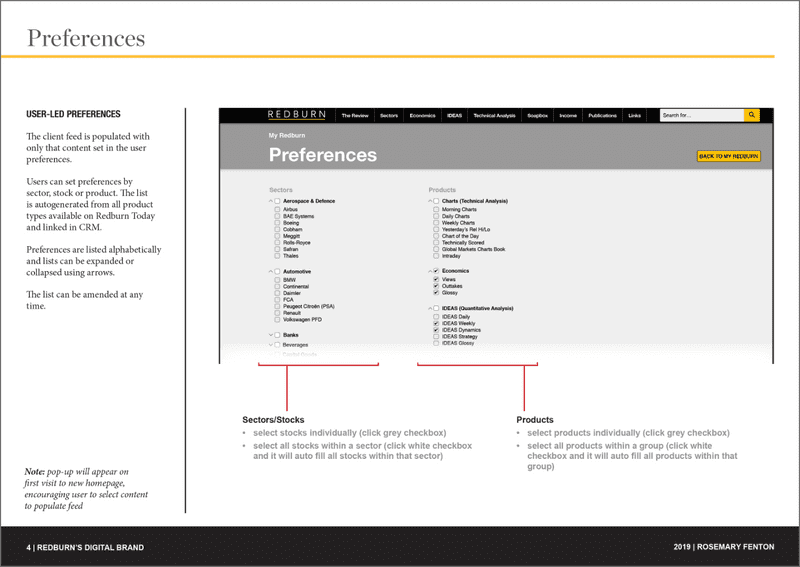Uncheck the Views checkbox
The image size is (800, 567).
point(436,279)
